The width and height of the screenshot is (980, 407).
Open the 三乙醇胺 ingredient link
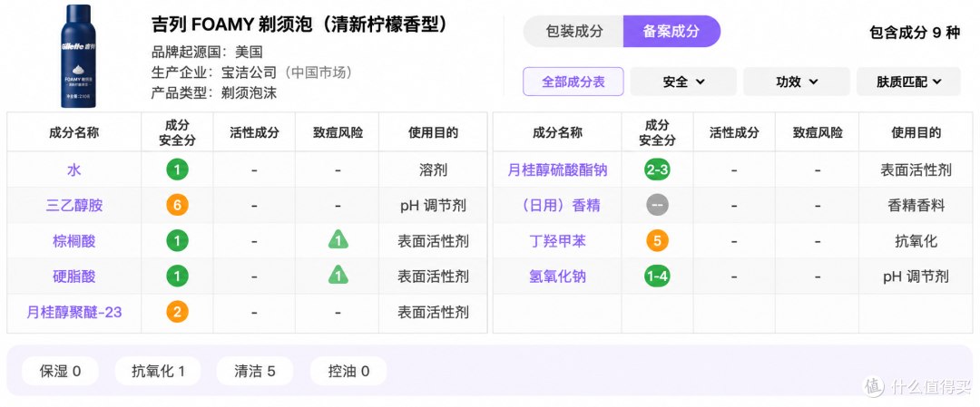click(74, 205)
